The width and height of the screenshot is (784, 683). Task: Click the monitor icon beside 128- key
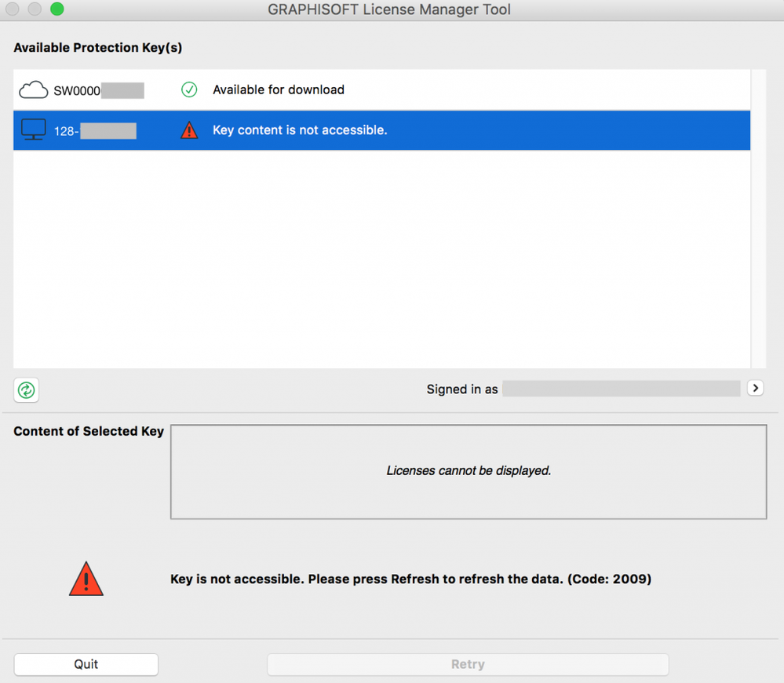point(34,130)
